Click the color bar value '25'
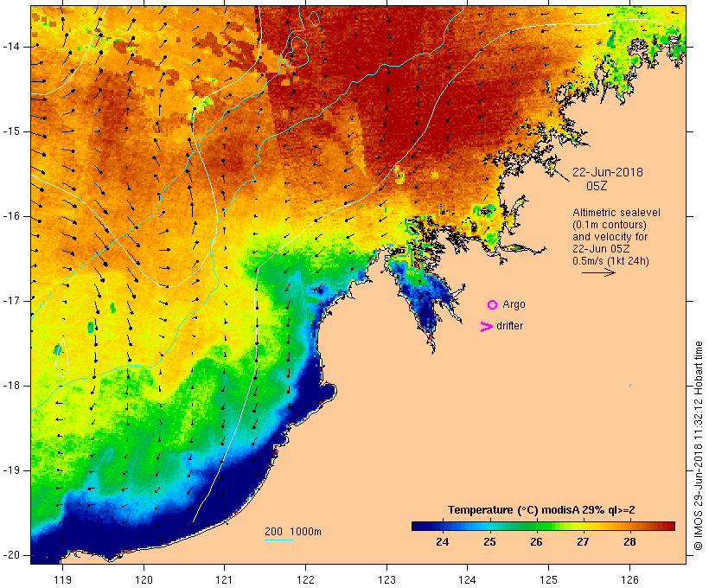 (x=489, y=541)
